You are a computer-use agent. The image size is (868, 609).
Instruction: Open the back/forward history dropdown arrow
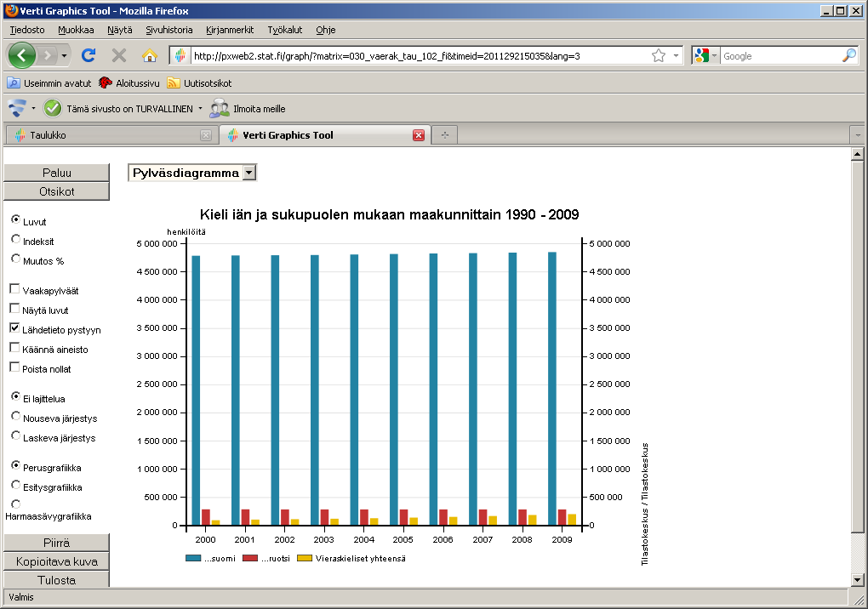coord(64,56)
